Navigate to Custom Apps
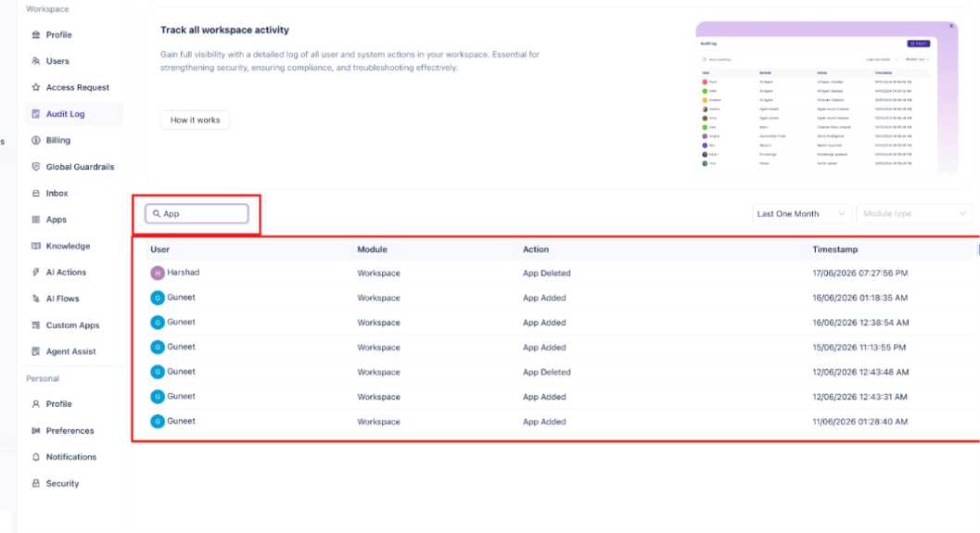The width and height of the screenshot is (980, 533). coord(74,325)
